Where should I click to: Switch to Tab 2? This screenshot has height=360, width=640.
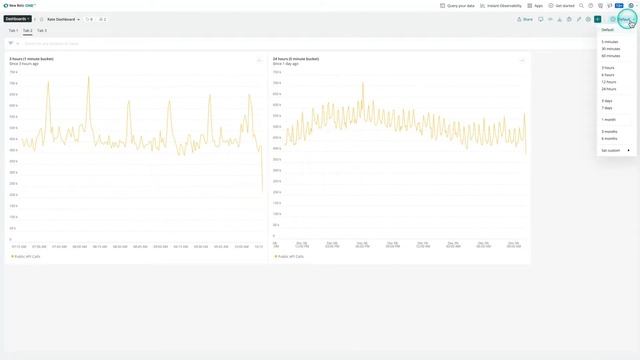pyautogui.click(x=27, y=30)
